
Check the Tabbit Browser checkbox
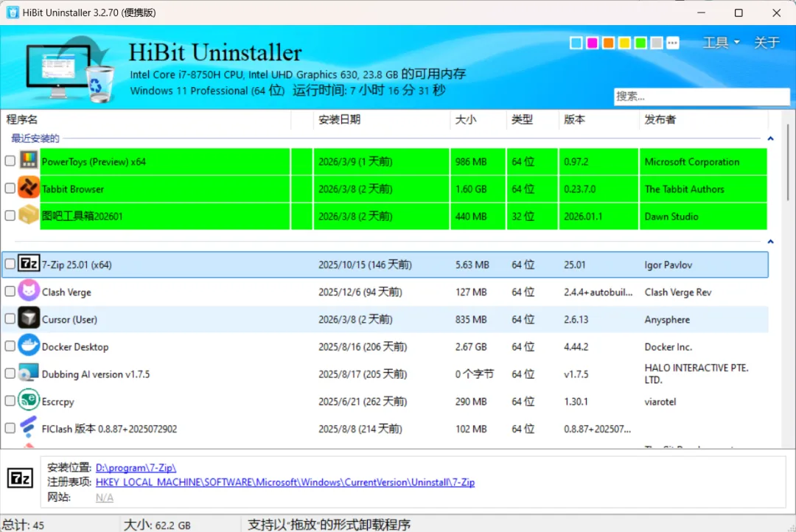[x=10, y=189]
